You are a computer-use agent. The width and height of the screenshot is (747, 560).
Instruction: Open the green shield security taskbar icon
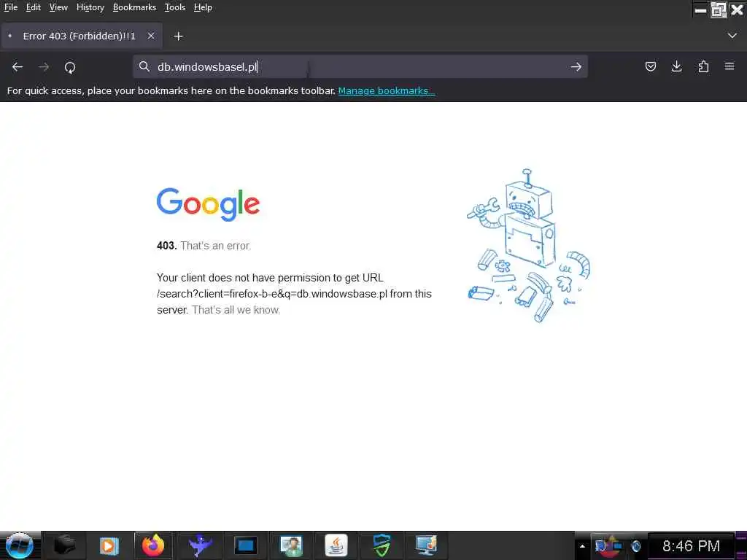[381, 545]
